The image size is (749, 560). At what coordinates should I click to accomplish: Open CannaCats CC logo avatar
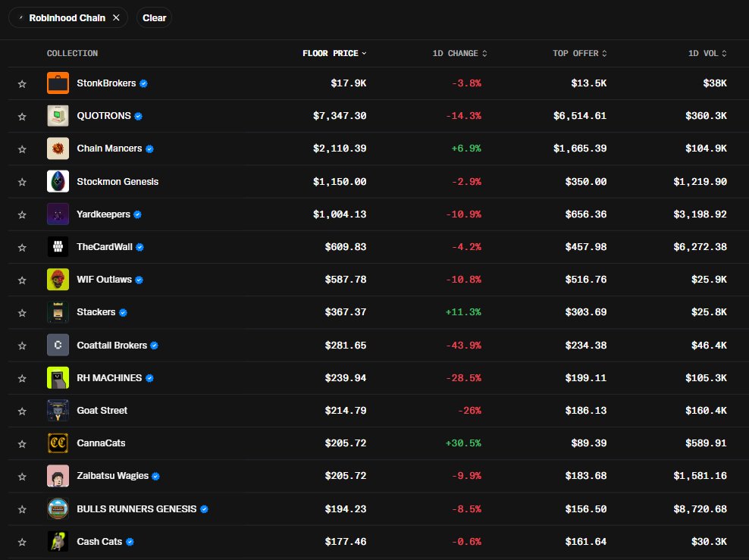click(58, 443)
